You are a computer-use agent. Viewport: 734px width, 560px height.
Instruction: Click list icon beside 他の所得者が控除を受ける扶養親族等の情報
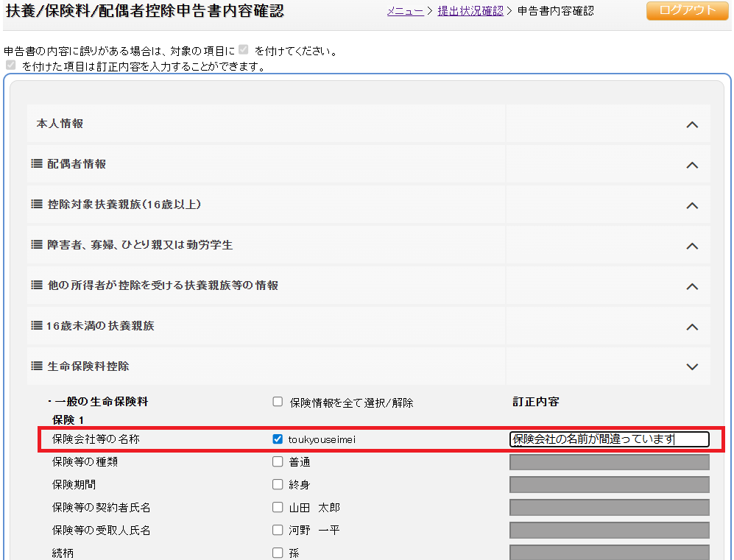(37, 286)
